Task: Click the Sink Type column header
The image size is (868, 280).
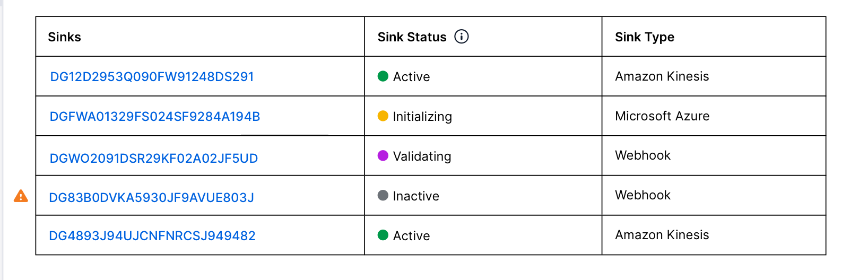Action: (645, 37)
